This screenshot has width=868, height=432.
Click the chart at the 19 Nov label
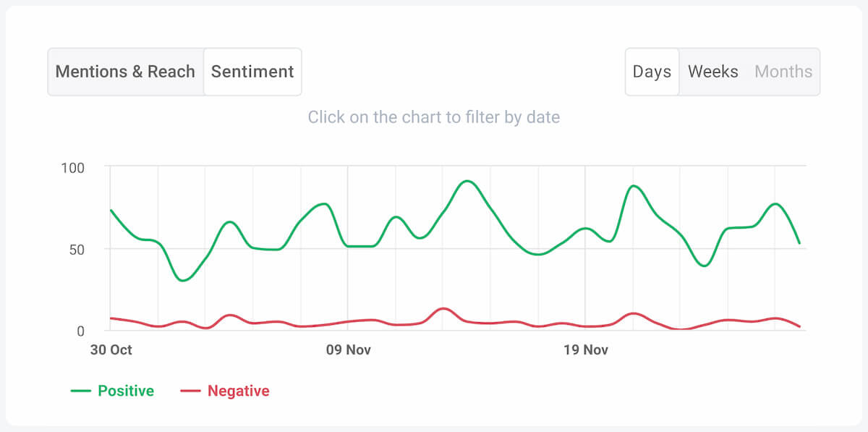tap(584, 350)
